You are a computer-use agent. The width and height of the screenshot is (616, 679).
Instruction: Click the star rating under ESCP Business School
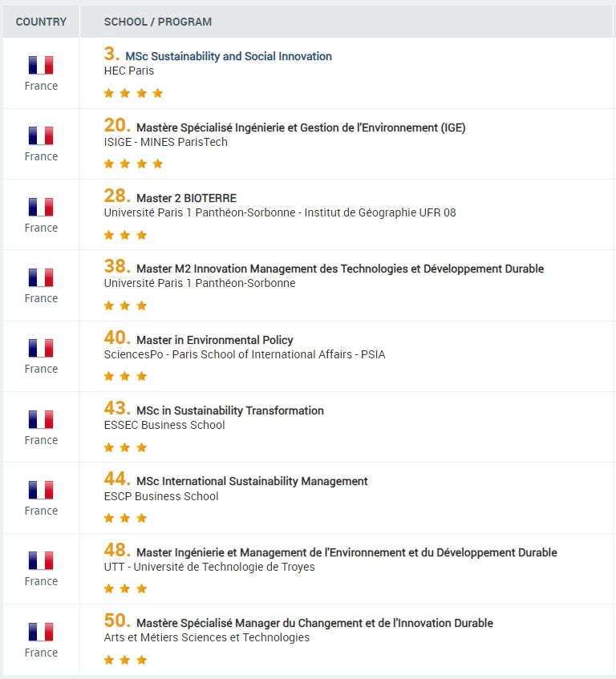click(x=125, y=518)
